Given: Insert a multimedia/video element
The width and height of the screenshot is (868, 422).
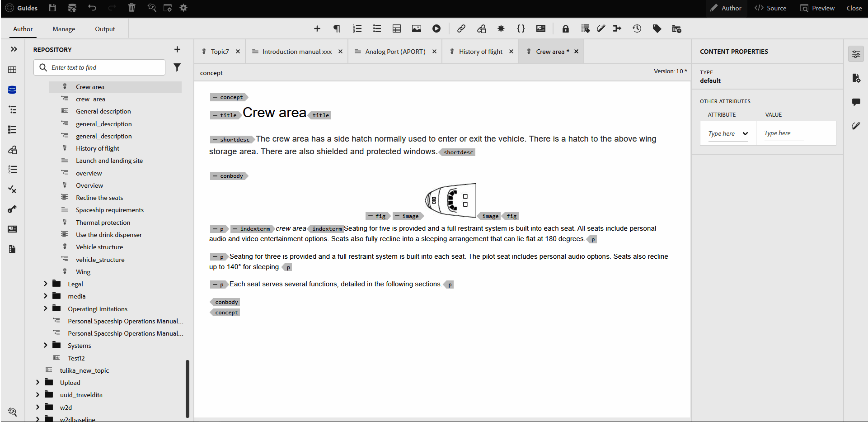Looking at the screenshot, I should coord(436,28).
